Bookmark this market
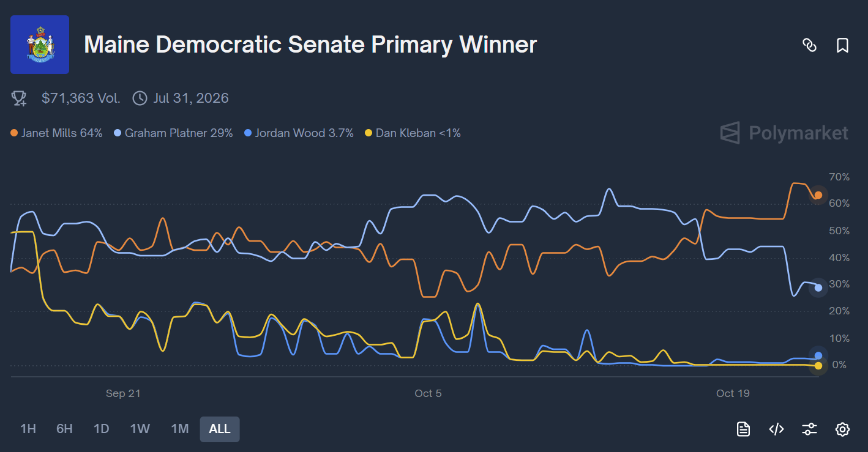868x452 pixels. tap(842, 45)
